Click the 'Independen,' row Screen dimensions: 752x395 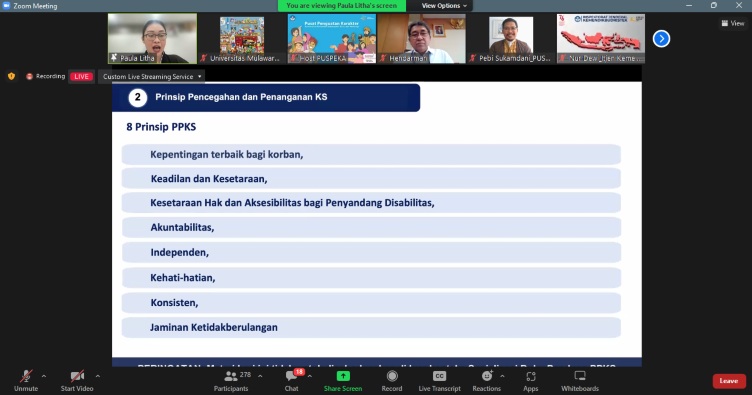coord(371,253)
